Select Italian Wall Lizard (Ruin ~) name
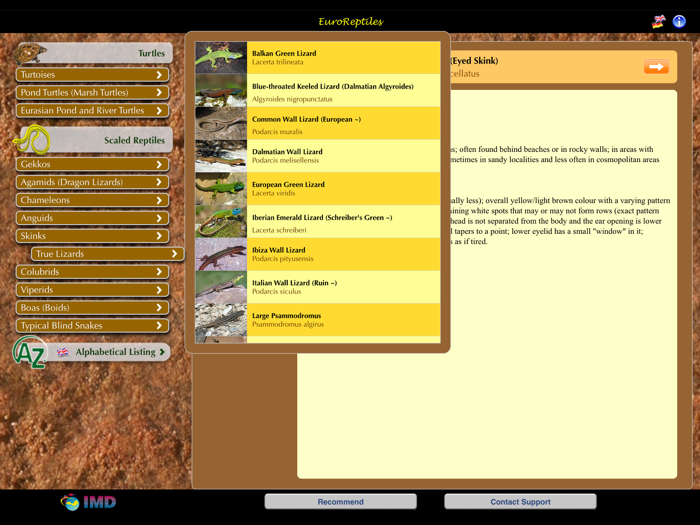700x525 pixels. click(294, 283)
